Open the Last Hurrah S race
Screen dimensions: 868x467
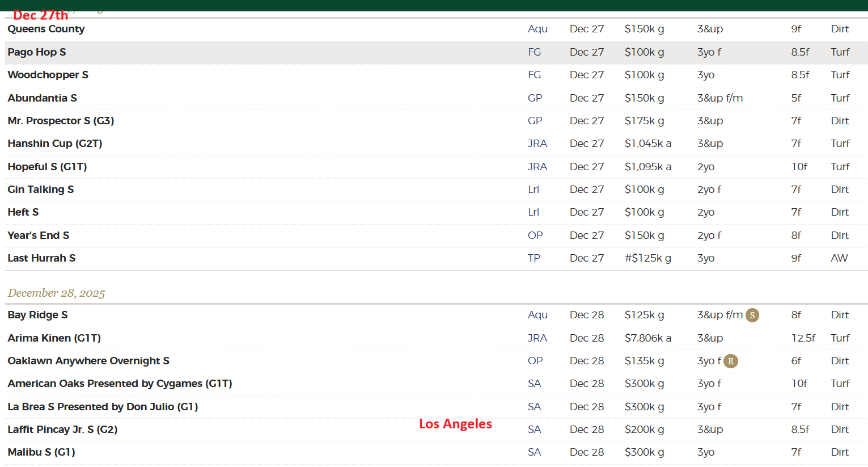coord(41,258)
